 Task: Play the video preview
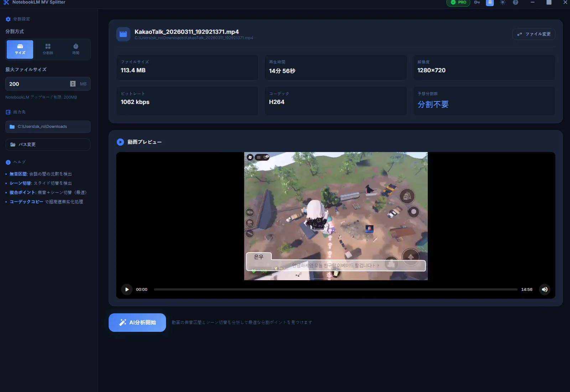point(127,289)
